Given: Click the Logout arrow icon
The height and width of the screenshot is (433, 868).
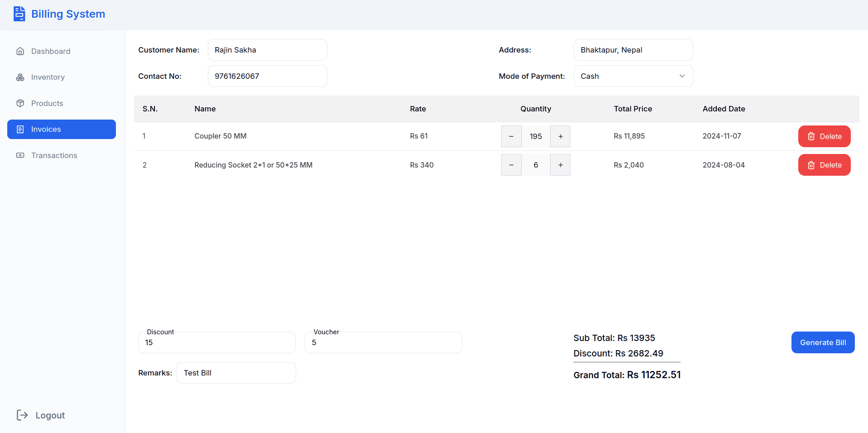Looking at the screenshot, I should pyautogui.click(x=22, y=415).
